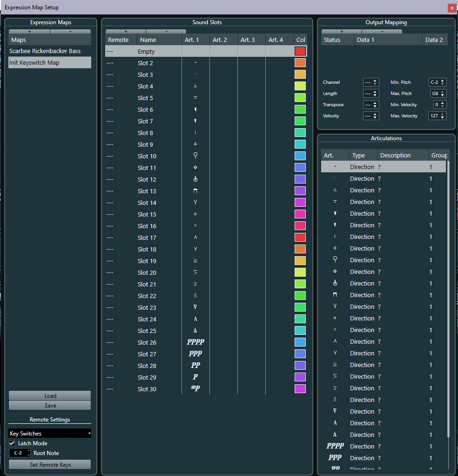Select the fermata-like symbol in Slot 13
458x476 pixels.
pos(195,191)
